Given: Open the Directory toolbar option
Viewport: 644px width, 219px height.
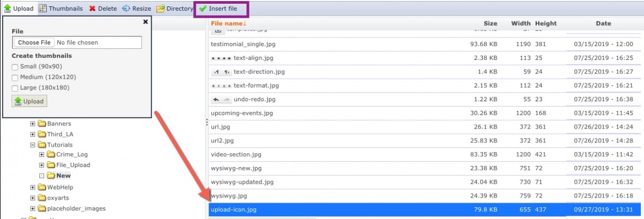Looking at the screenshot, I should coord(174,9).
